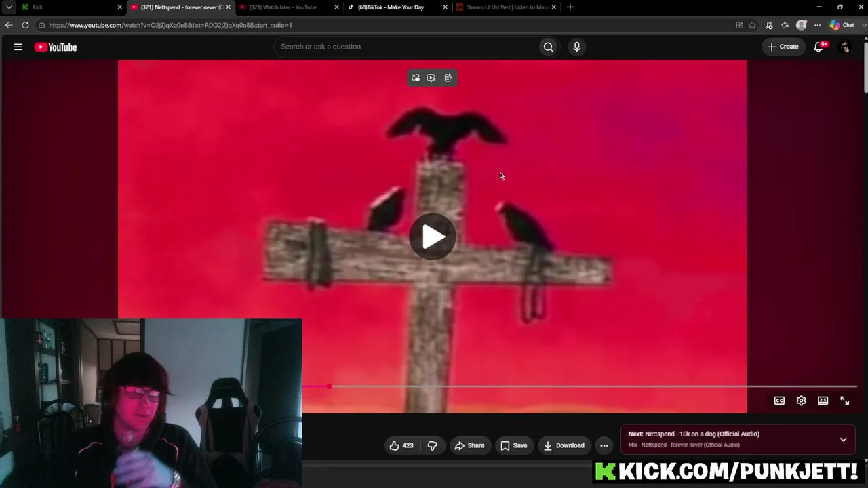Open the browser tab list dropdown
Image resolution: width=868 pixels, height=488 pixels.
pos(9,7)
